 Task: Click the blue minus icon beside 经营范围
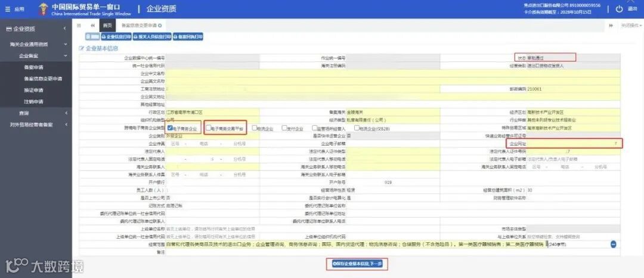[613, 245]
